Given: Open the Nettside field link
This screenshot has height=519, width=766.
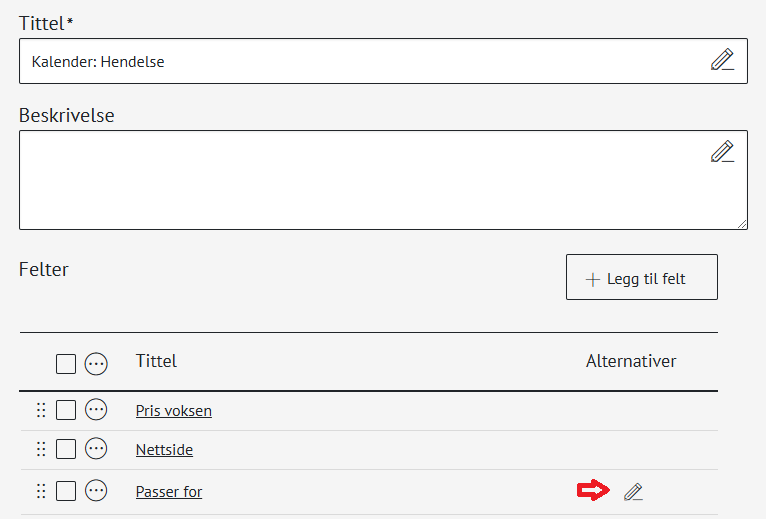Looking at the screenshot, I should (164, 451).
